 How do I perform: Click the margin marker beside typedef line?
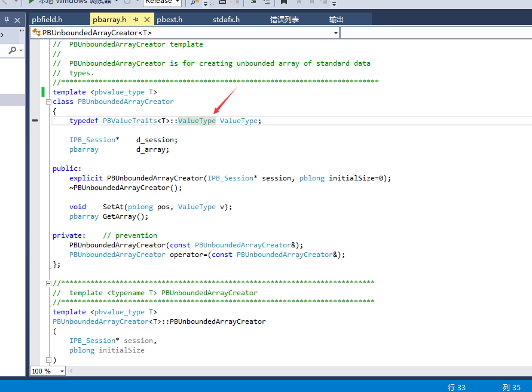tap(35, 120)
